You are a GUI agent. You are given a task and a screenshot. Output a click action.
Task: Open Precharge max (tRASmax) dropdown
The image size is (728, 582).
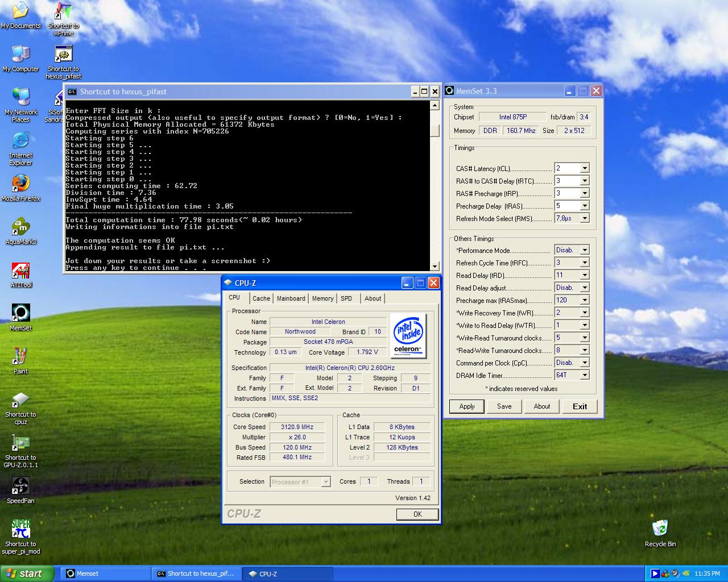pos(584,300)
